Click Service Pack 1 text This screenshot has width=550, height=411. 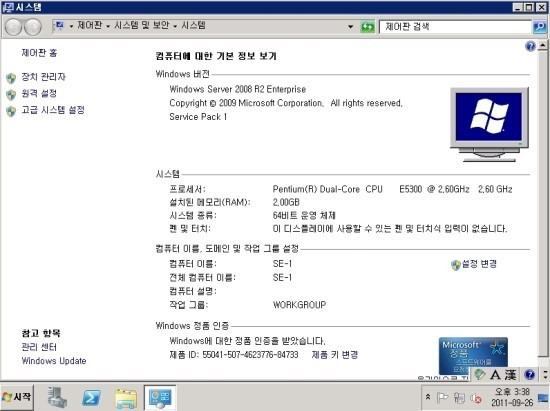[198, 117]
